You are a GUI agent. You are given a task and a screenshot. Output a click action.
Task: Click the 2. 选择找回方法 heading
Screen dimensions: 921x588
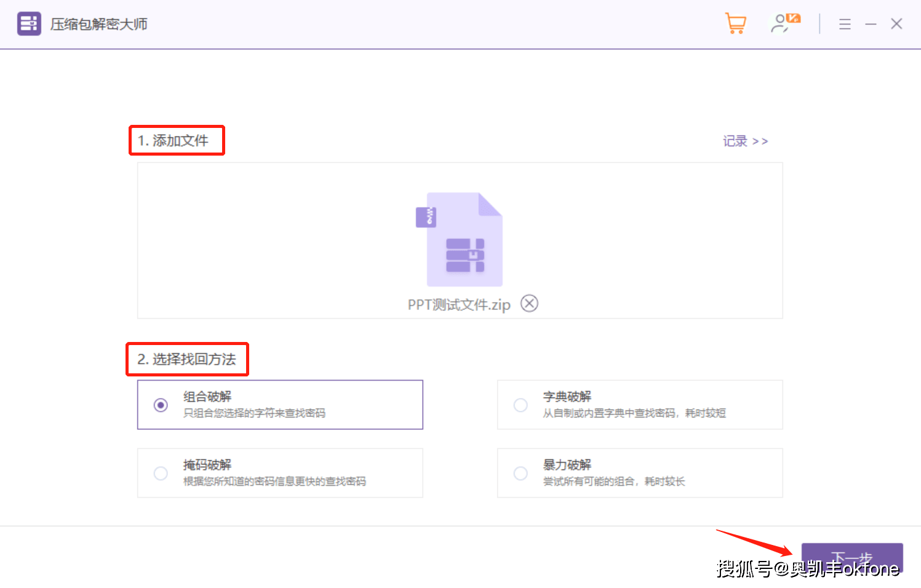(186, 359)
